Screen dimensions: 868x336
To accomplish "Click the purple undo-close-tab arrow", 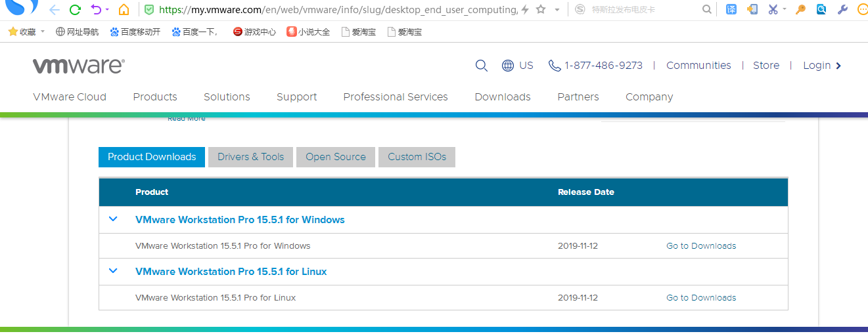I will (x=96, y=10).
